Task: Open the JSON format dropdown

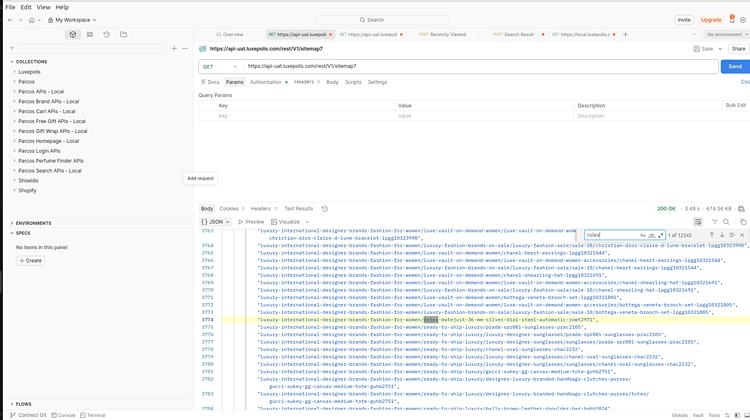Action: (215, 222)
